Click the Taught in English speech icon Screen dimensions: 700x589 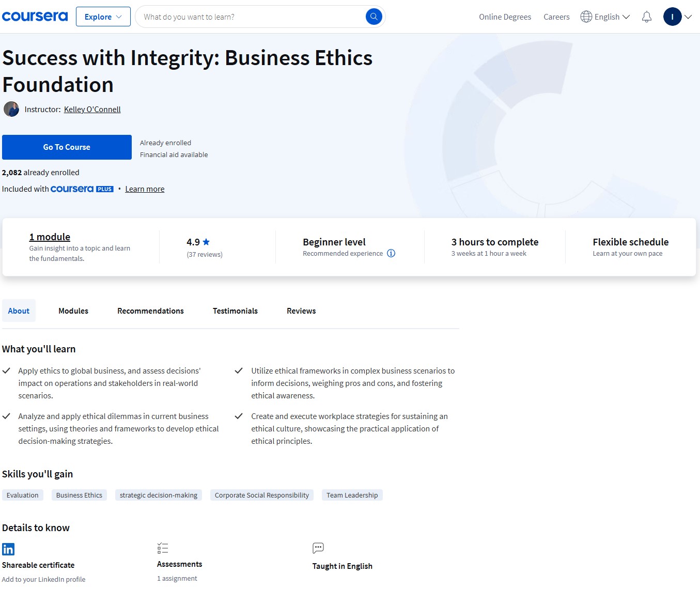pyautogui.click(x=318, y=548)
